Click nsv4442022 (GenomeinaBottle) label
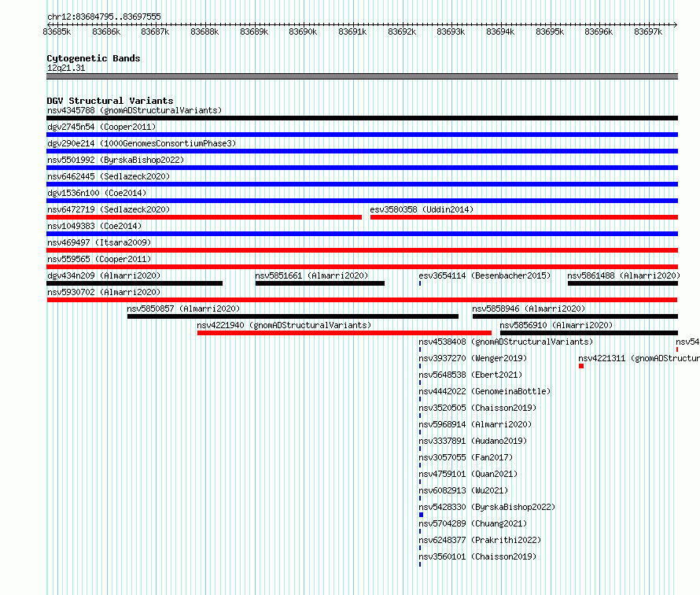 coord(484,391)
